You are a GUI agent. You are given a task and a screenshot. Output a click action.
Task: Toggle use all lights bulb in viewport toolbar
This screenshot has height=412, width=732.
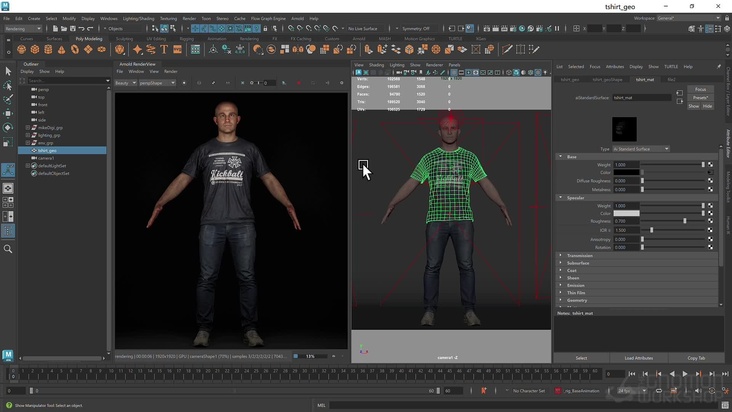coord(545,72)
